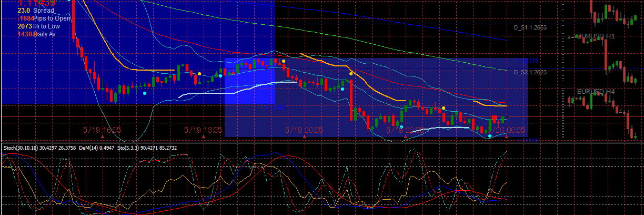This screenshot has width=644, height=215.
Task: Select the 1438.0 Daily Av label
Action: click(x=36, y=34)
